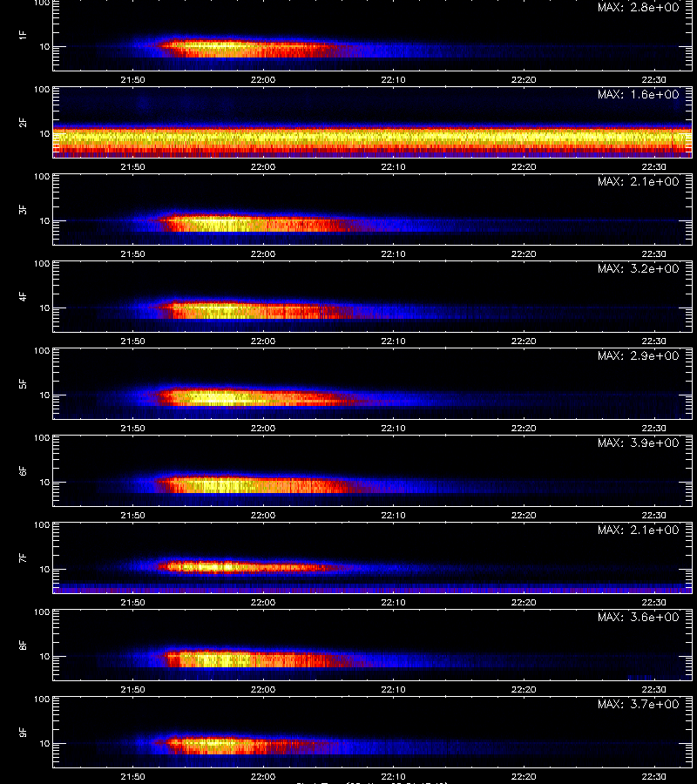
Task: Select the 6F panel axis label beside MAX 3.9e+00 plot
Action: pyautogui.click(x=23, y=470)
